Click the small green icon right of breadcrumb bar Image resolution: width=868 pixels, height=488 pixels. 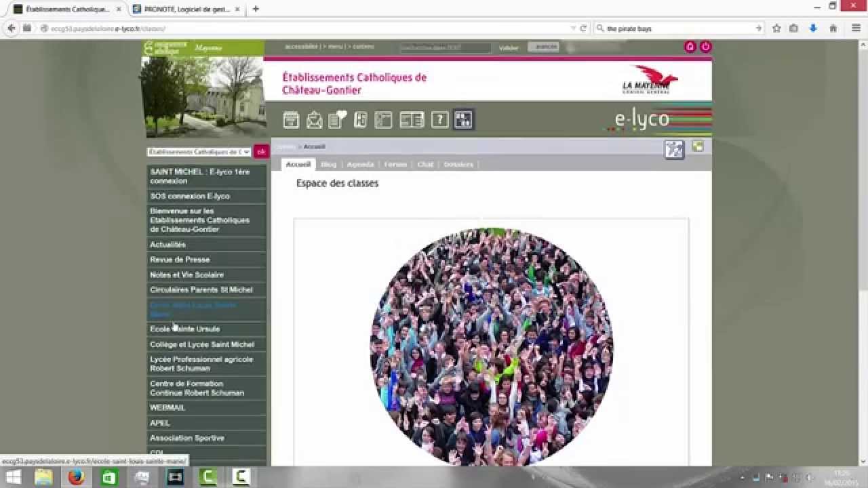point(698,146)
